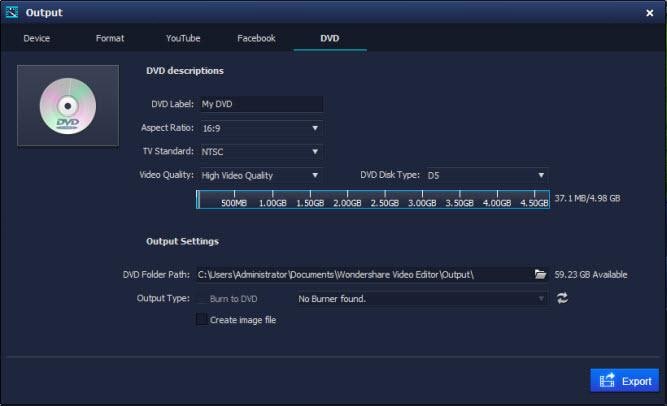Click the '59.23 GB Available' text
This screenshot has width=667, height=406.
(x=590, y=274)
